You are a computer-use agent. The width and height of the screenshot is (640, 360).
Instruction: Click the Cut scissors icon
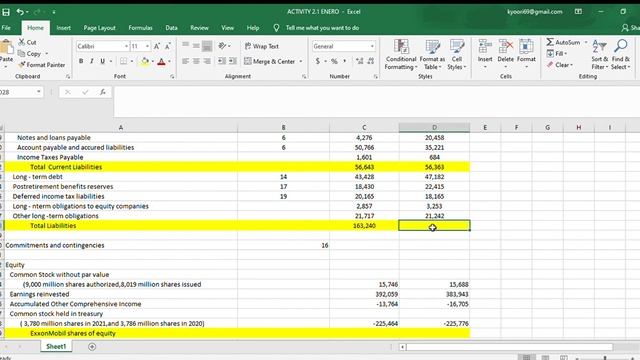tap(22, 42)
